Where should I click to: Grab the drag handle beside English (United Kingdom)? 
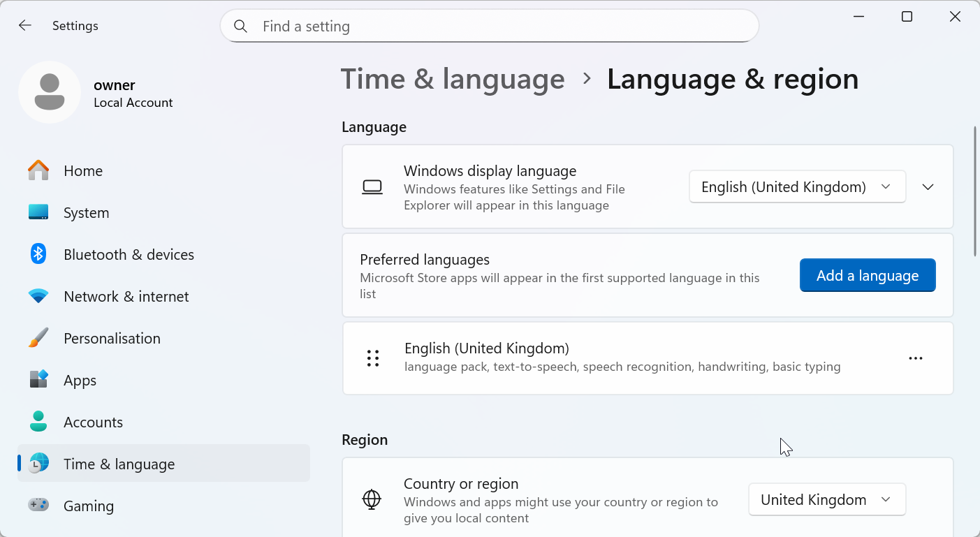pyautogui.click(x=373, y=358)
